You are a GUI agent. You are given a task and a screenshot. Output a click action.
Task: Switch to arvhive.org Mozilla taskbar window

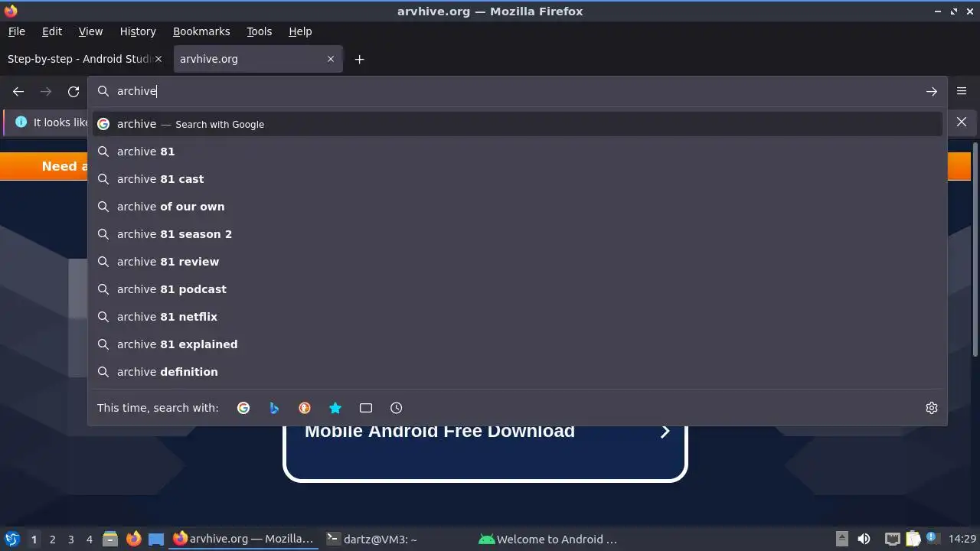click(x=243, y=539)
